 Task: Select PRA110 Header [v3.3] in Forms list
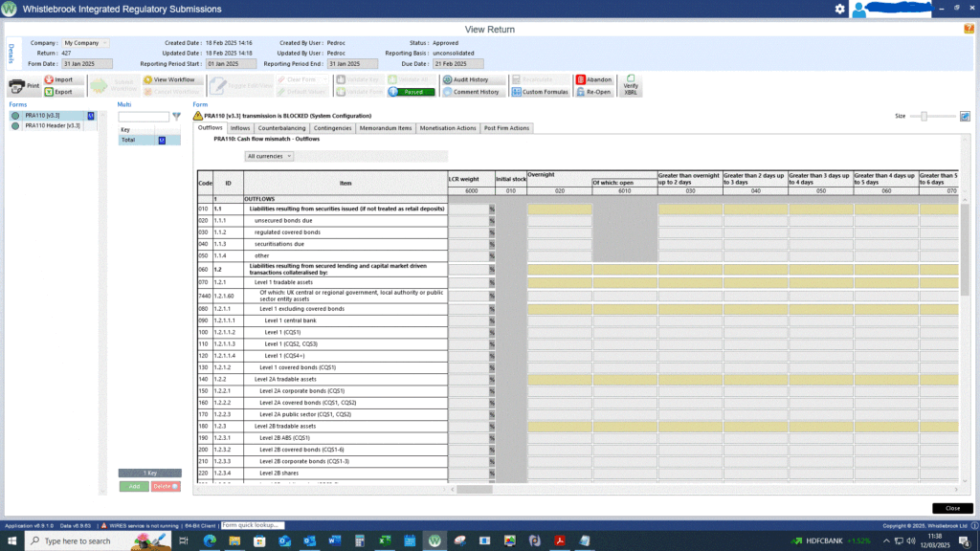[x=52, y=125]
